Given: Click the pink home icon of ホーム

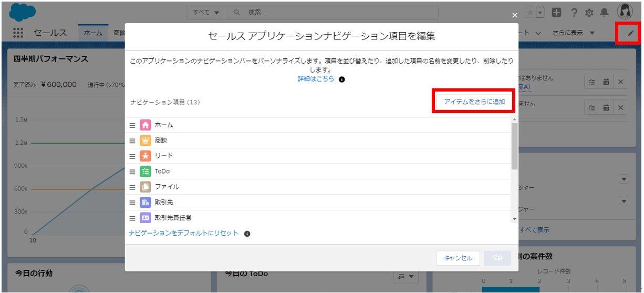Looking at the screenshot, I should pos(146,125).
